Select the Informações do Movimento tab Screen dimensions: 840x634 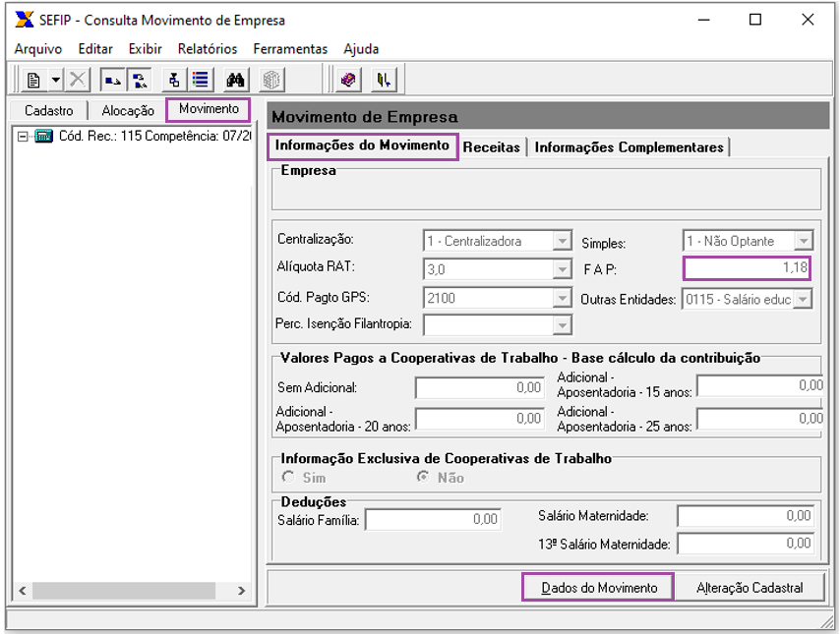(362, 145)
